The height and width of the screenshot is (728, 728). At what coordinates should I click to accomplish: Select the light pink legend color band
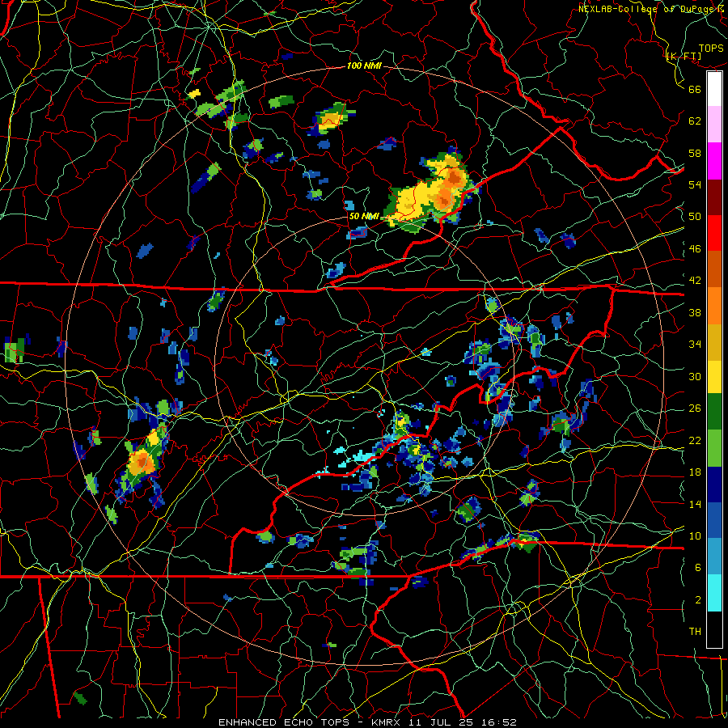tap(714, 124)
